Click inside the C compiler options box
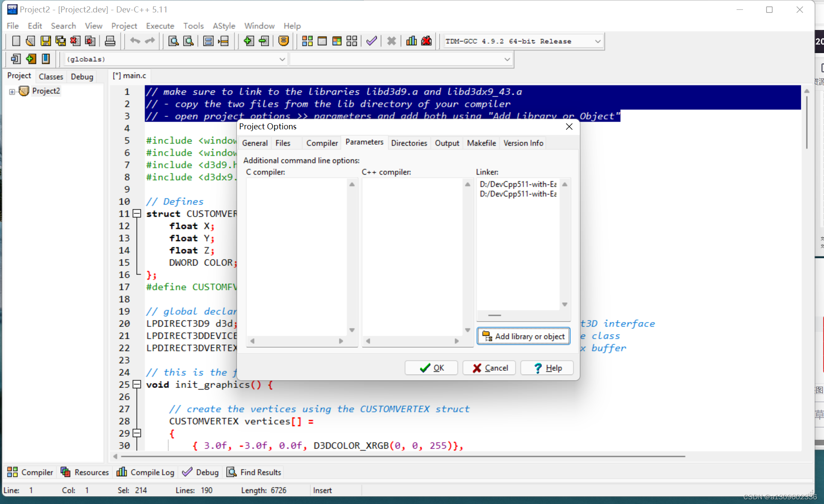The image size is (824, 504). [x=297, y=257]
